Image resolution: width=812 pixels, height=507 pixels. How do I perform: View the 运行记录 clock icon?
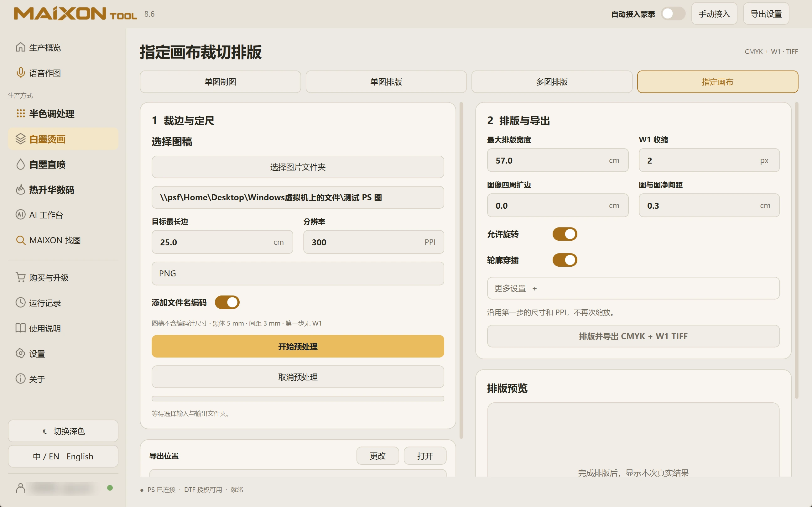click(20, 303)
